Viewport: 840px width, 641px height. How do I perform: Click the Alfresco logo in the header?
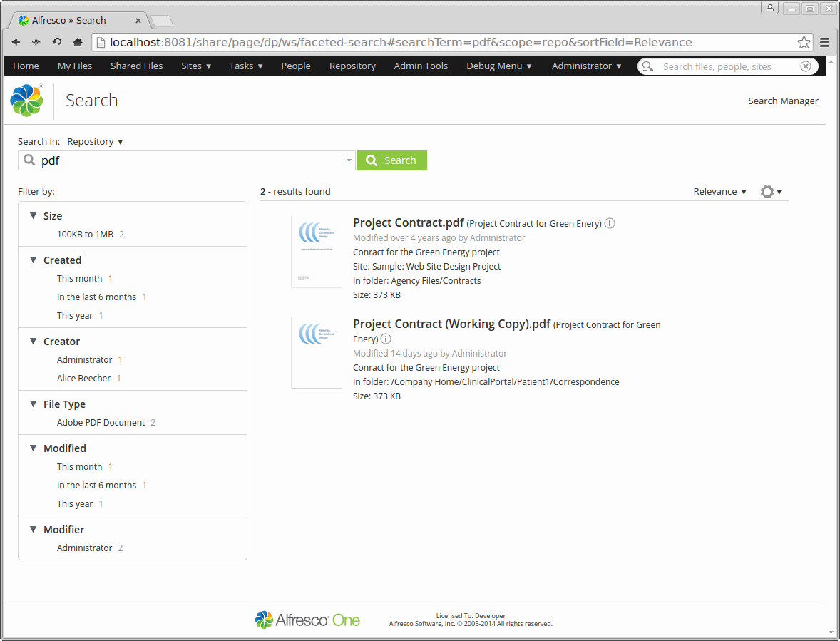(27, 100)
